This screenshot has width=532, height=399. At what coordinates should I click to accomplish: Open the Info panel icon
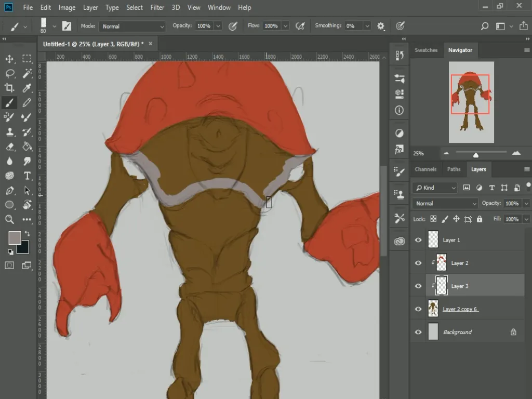coord(400,110)
